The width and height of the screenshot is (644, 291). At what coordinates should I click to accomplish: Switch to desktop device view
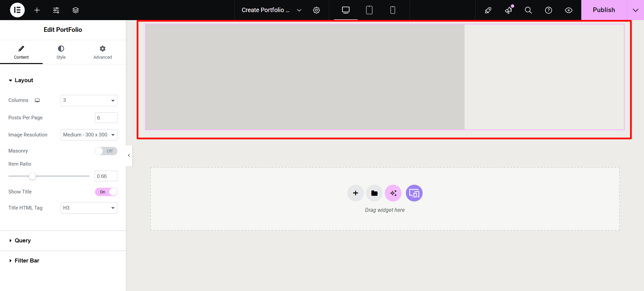tap(346, 10)
